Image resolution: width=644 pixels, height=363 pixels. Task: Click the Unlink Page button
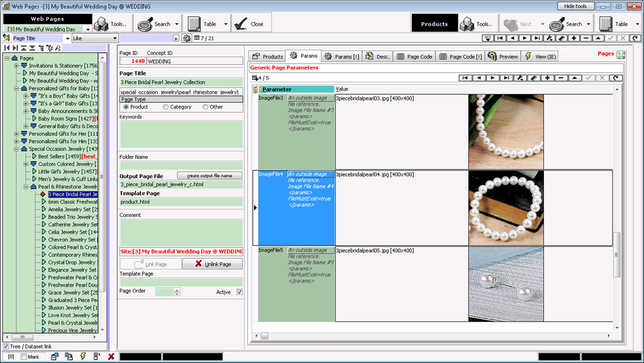click(x=213, y=264)
